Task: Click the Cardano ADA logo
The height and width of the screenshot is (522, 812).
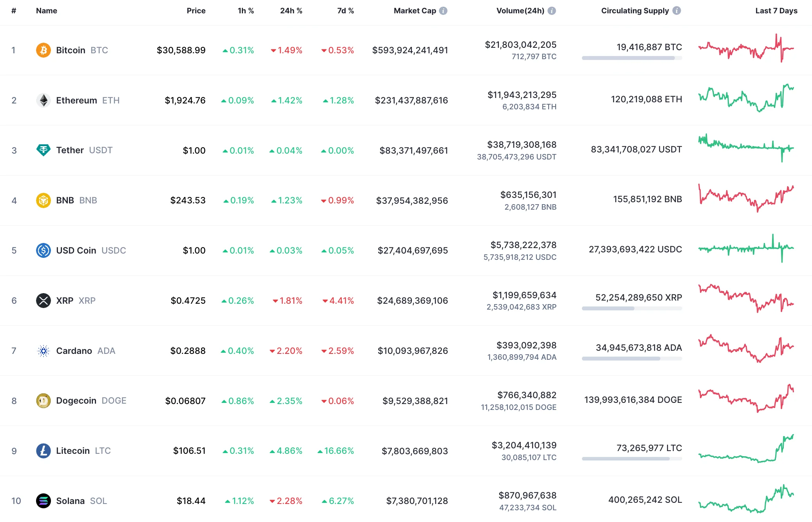Action: coord(44,351)
